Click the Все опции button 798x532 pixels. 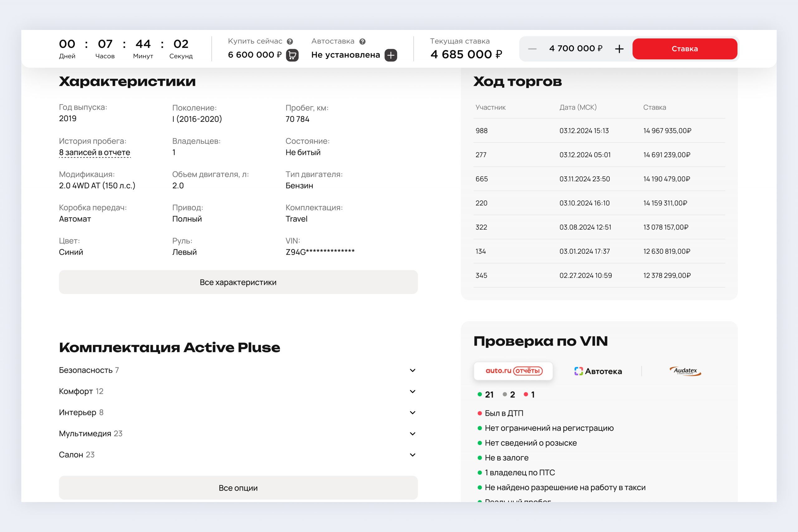pyautogui.click(x=238, y=488)
